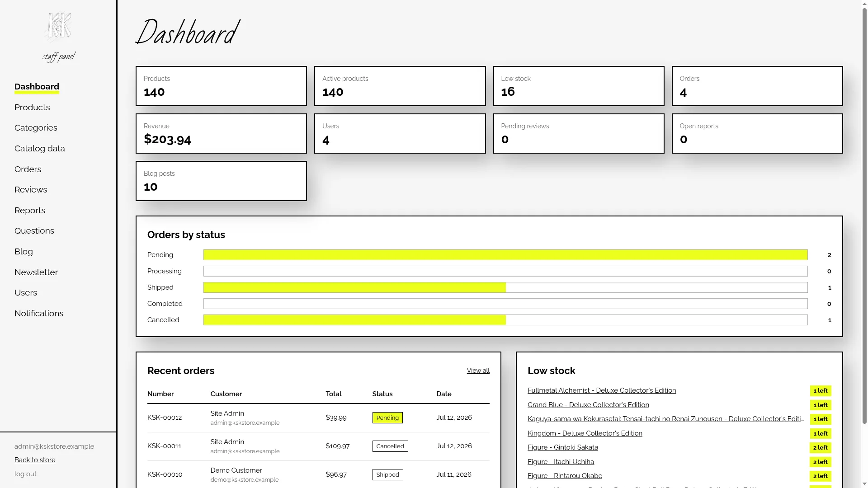Click the Orders count stat card

click(x=757, y=86)
